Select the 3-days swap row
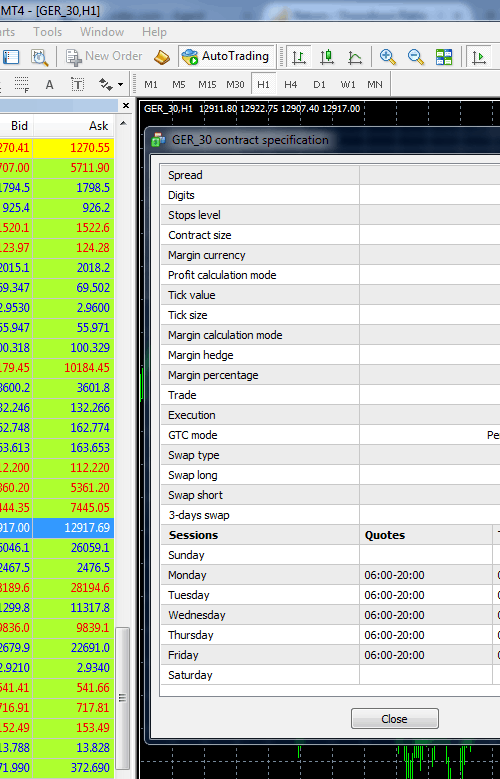500x779 pixels. 330,515
